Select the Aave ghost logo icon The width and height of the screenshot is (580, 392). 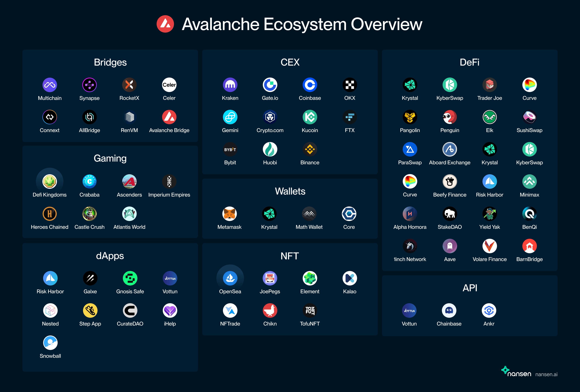450,246
